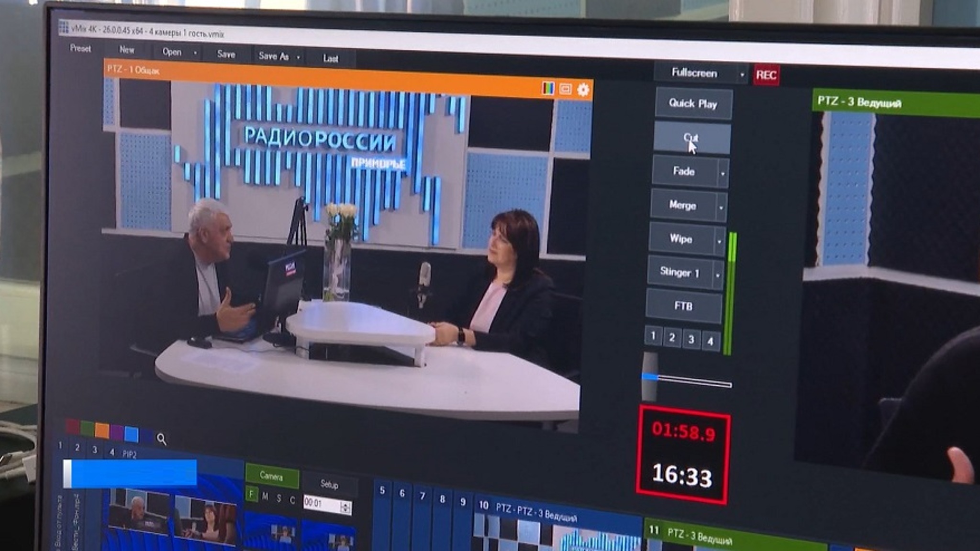This screenshot has height=551, width=980.
Task: Expand the Stinger 1 dropdown arrow
Action: (x=718, y=275)
